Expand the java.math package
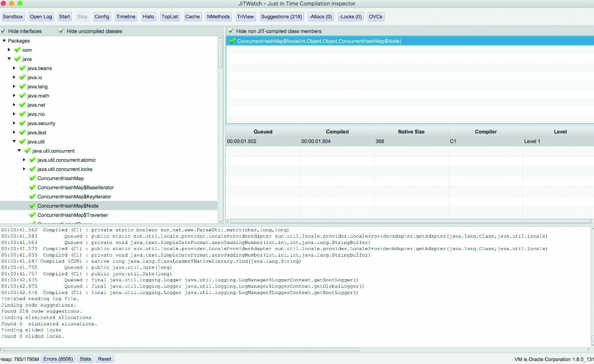Image resolution: width=594 pixels, height=364 pixels. click(14, 95)
